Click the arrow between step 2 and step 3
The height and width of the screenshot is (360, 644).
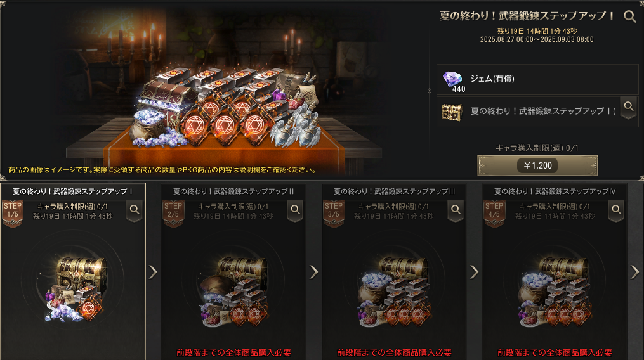(x=314, y=272)
